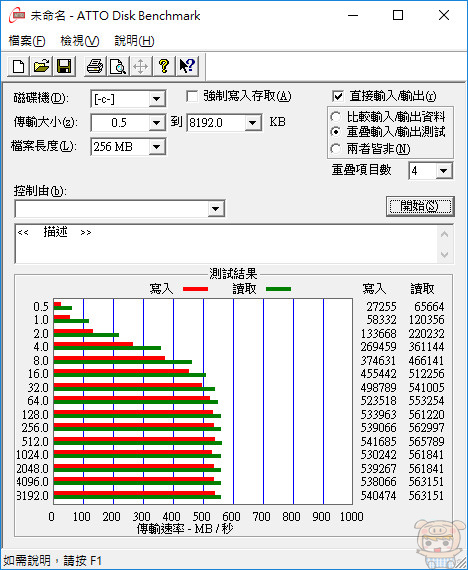The width and height of the screenshot is (468, 570).
Task: Click the Save floppy disk icon
Action: pyautogui.click(x=64, y=67)
